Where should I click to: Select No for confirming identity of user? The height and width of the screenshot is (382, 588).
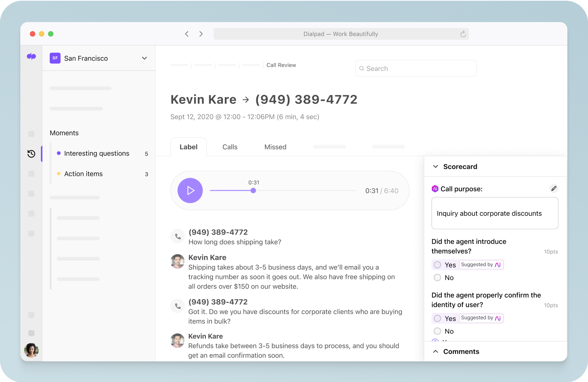click(437, 331)
